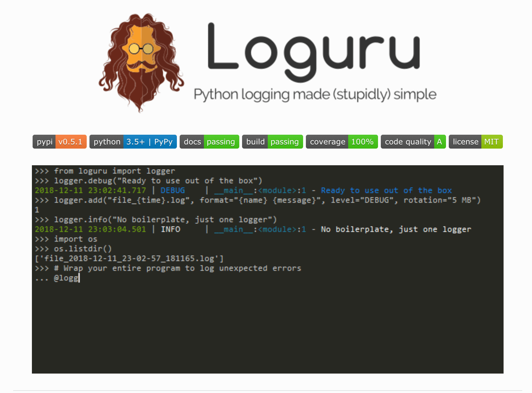Click the '@logg' partially typed line
The width and height of the screenshot is (532, 393).
[x=57, y=278]
